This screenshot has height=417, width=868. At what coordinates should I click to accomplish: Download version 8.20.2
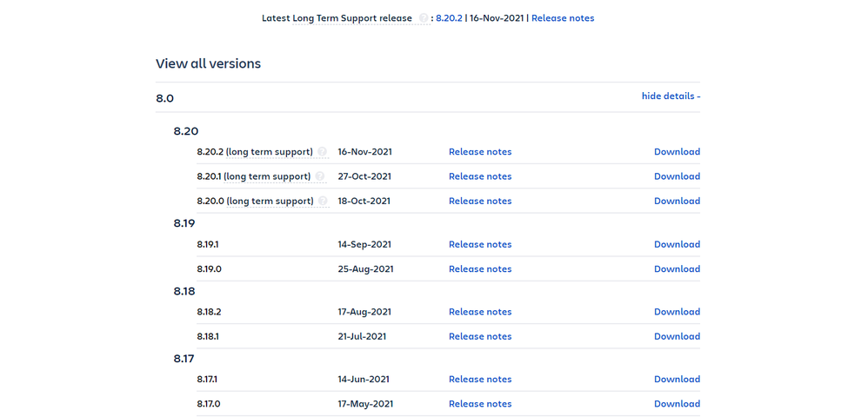(677, 151)
